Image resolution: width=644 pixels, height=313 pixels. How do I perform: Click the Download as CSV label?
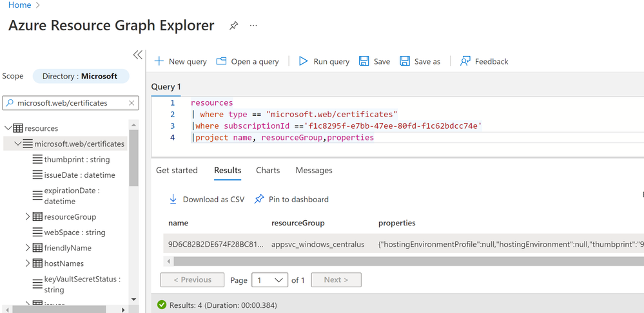[x=213, y=200]
